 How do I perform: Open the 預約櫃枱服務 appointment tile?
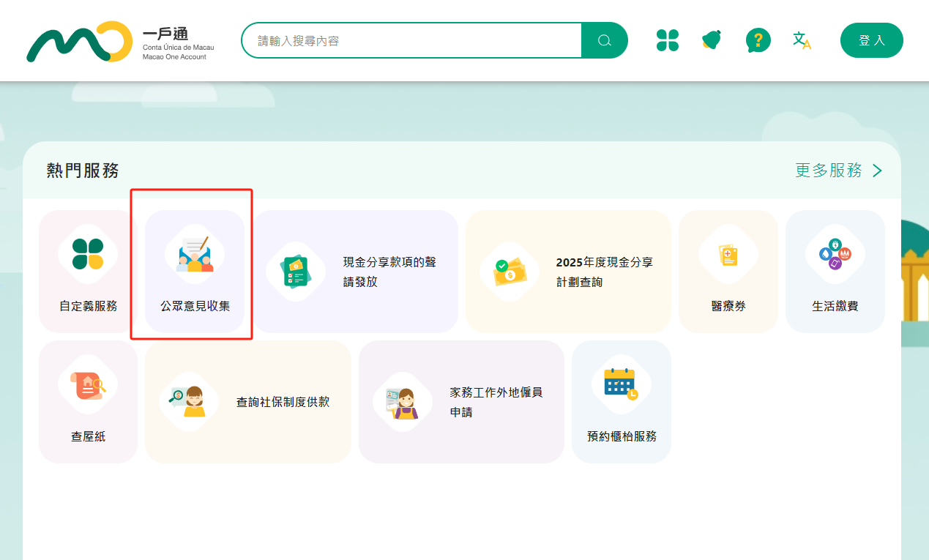622,402
